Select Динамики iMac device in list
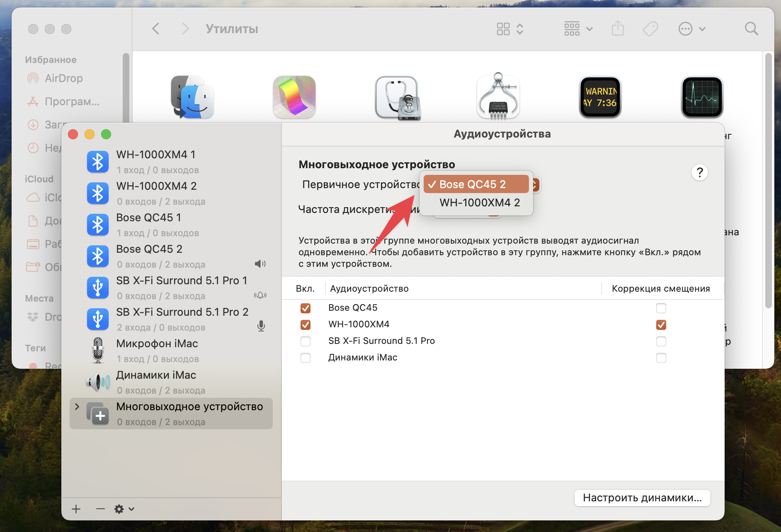 171,382
